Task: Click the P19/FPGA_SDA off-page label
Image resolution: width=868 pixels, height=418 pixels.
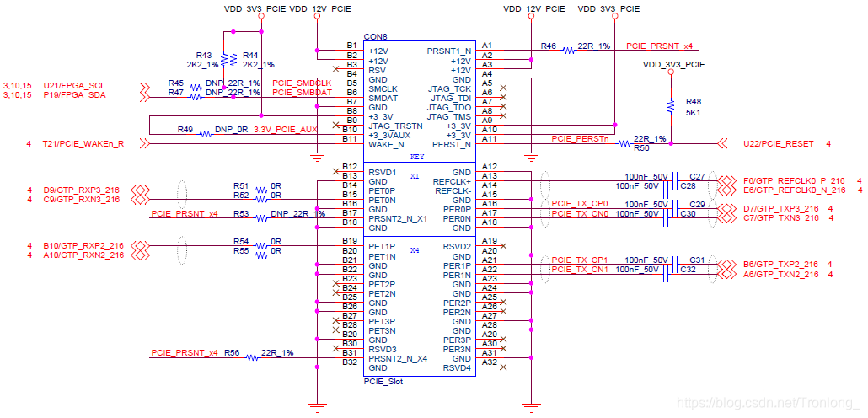Action: (x=73, y=95)
